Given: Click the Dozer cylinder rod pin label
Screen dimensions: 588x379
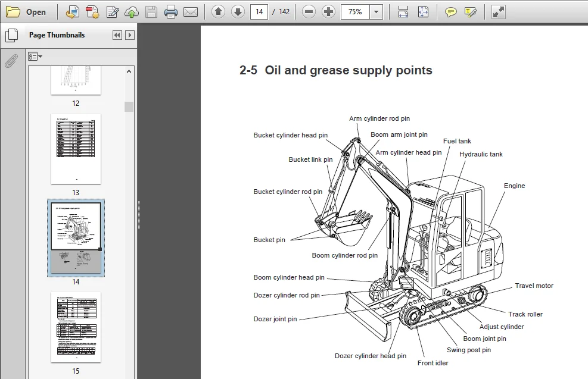Looking at the screenshot, I should click(x=287, y=296).
